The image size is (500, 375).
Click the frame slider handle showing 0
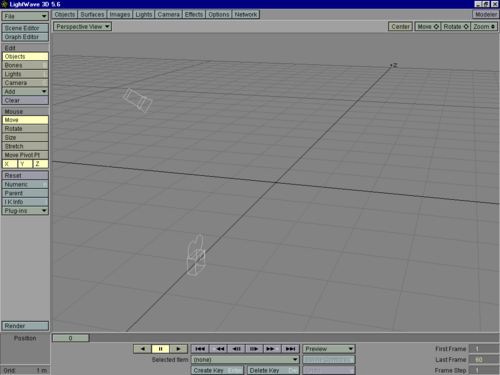pos(71,338)
